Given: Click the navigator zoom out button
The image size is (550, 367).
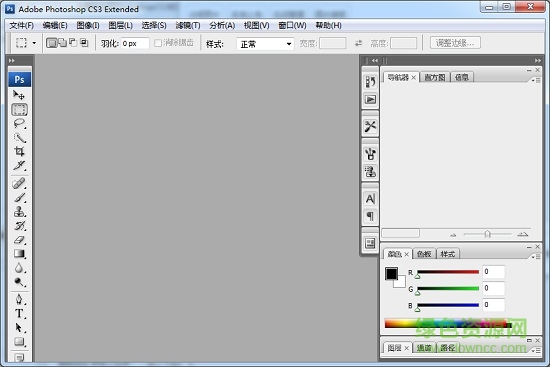Looking at the screenshot, I should pyautogui.click(x=453, y=235).
